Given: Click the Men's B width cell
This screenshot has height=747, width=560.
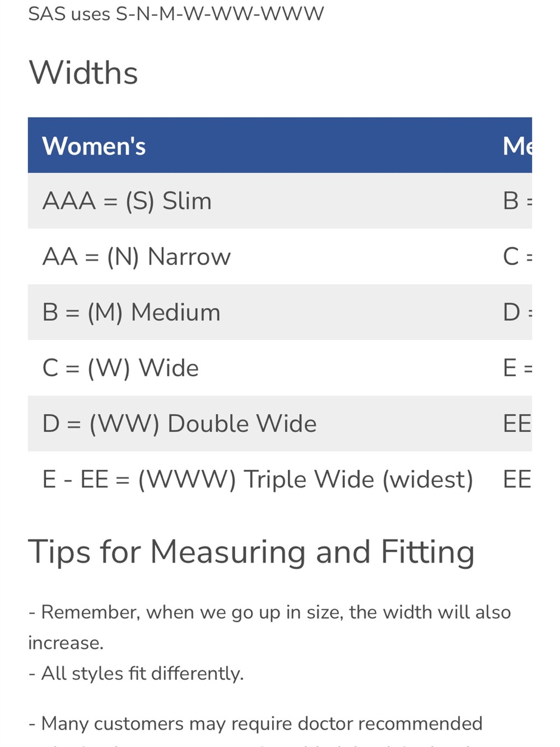Looking at the screenshot, I should pyautogui.click(x=517, y=201).
